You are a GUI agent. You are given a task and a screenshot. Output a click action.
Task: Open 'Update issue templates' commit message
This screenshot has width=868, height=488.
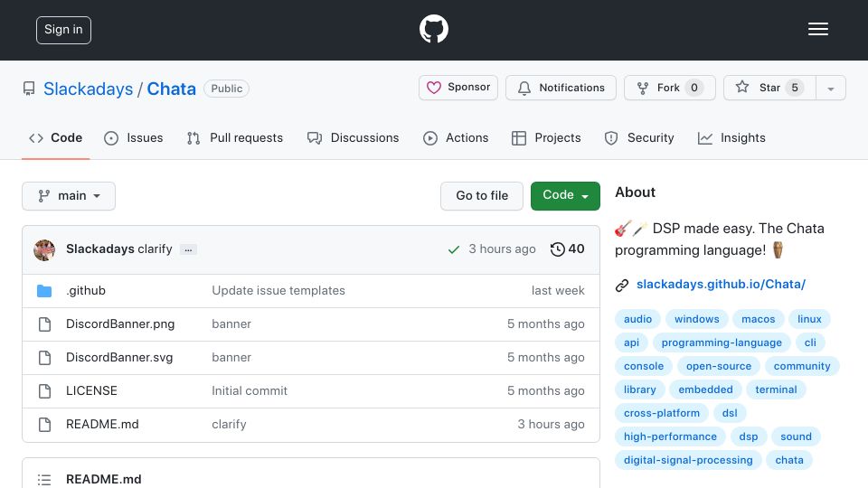[278, 290]
